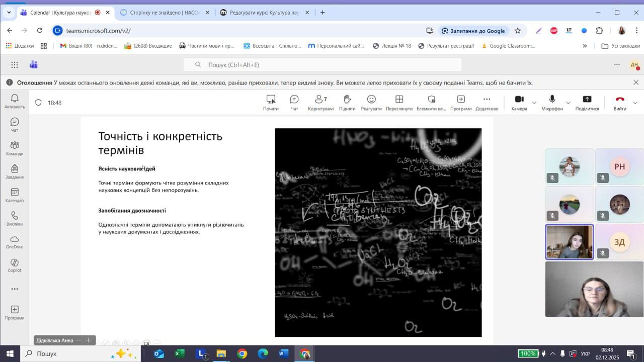
Task: Open OneDrive from the Teams sidebar
Action: [x=15, y=242]
